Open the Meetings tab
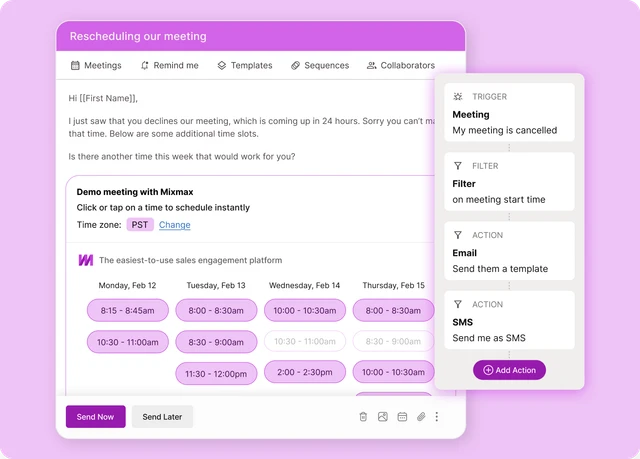The width and height of the screenshot is (640, 459). pyautogui.click(x=96, y=65)
